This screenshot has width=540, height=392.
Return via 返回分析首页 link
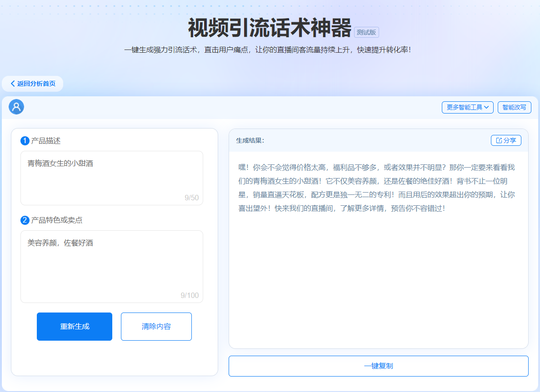[33, 84]
